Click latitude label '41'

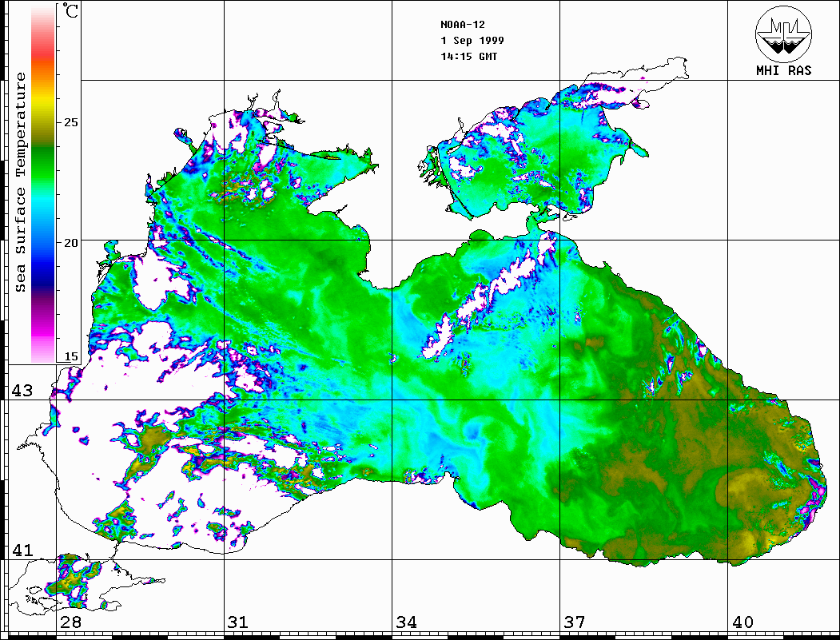pyautogui.click(x=22, y=550)
